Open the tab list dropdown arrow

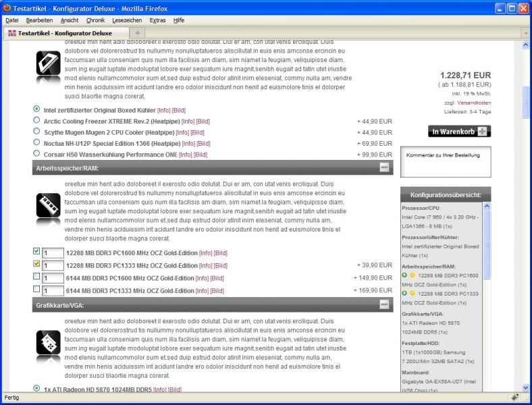[526, 33]
